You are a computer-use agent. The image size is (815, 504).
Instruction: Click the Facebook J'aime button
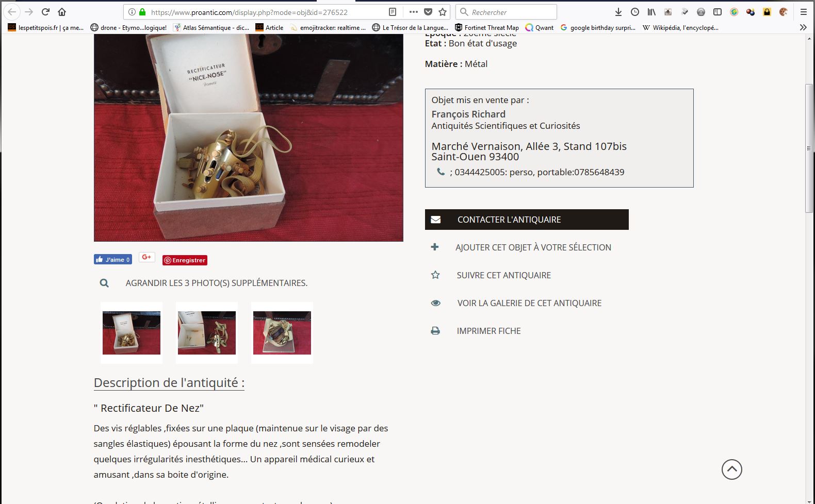coord(113,259)
